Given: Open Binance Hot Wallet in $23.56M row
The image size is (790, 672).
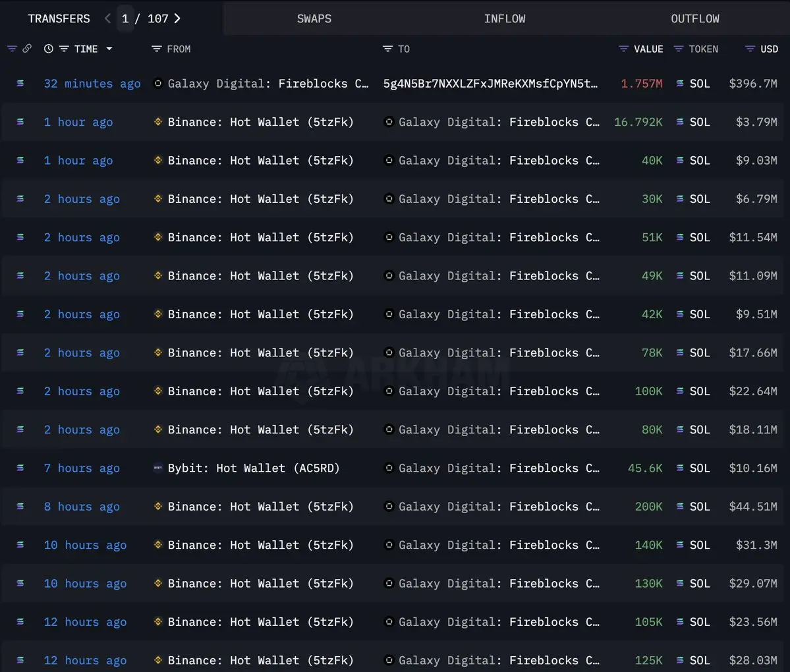Looking at the screenshot, I should 260,622.
